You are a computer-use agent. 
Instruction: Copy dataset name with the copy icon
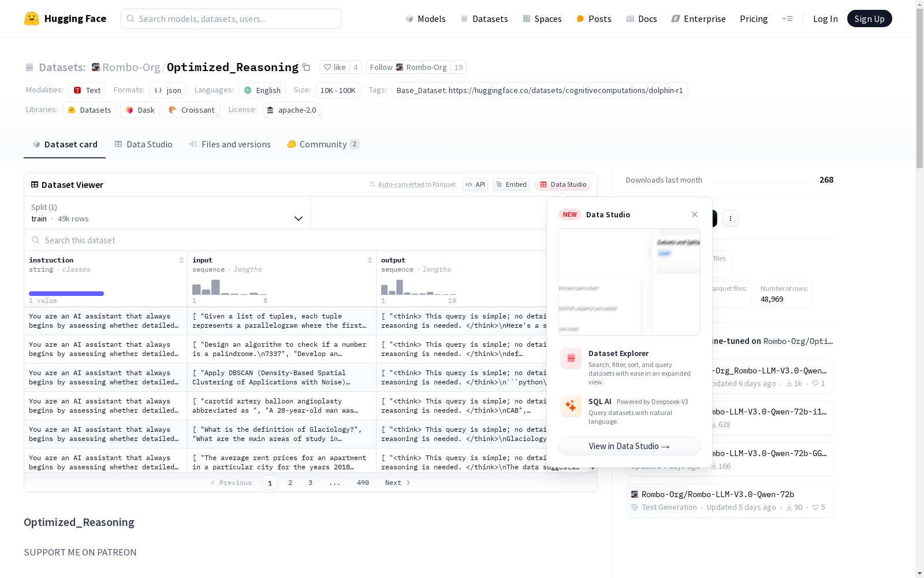(x=307, y=68)
